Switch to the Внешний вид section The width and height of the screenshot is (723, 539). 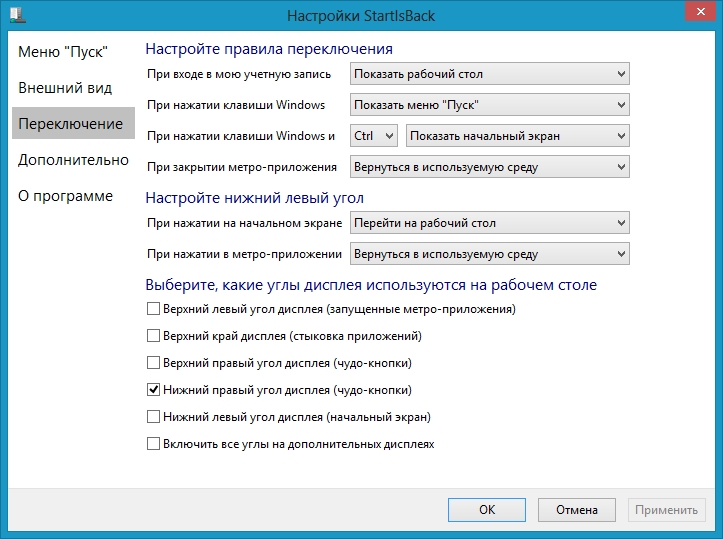(65, 88)
